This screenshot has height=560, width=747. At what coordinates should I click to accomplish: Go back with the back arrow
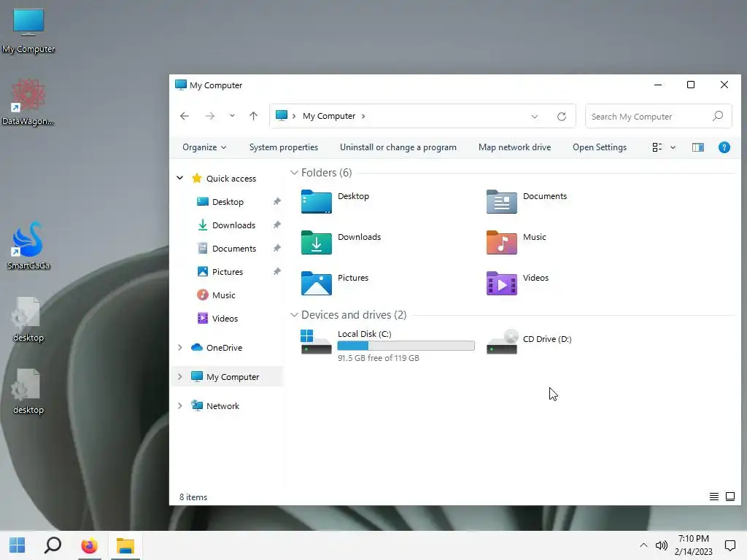(185, 116)
